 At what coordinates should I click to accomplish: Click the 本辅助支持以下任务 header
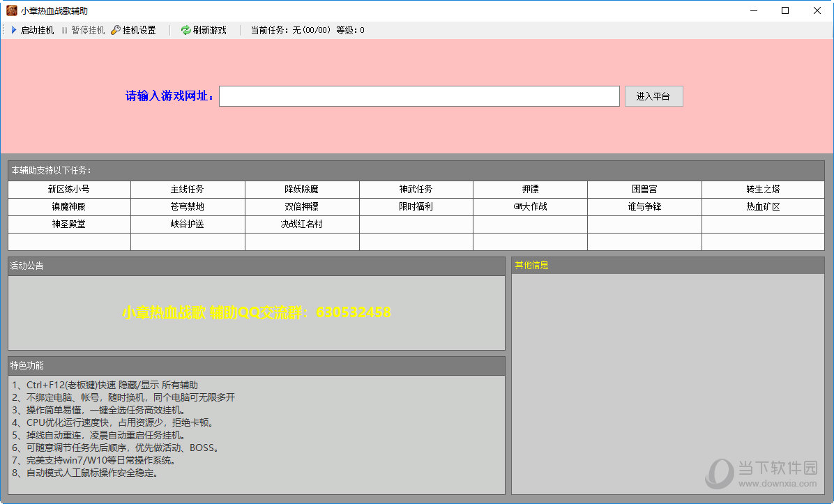point(416,171)
